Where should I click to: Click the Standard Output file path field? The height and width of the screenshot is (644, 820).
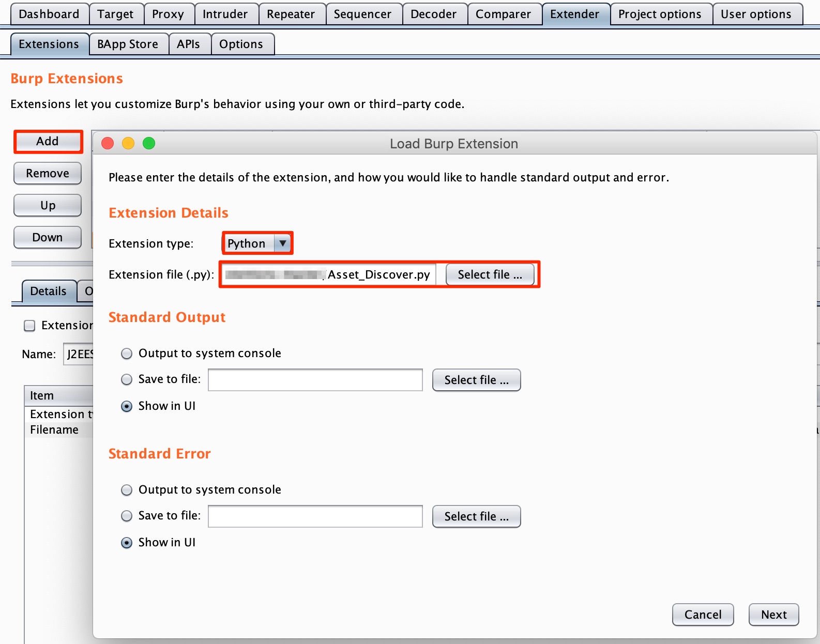point(315,380)
